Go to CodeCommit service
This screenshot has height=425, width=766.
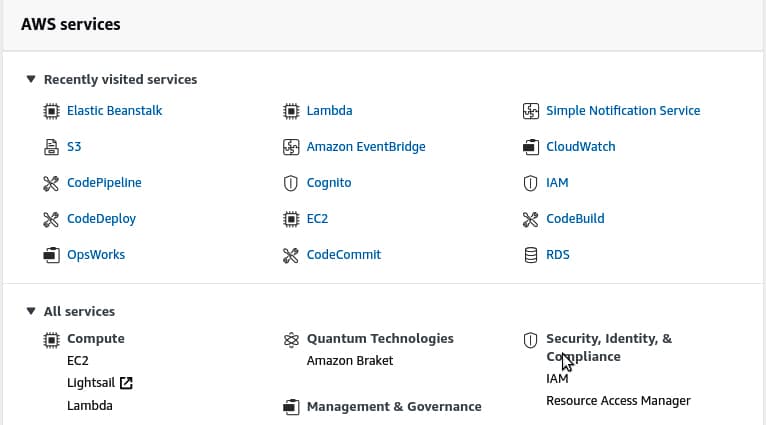pyautogui.click(x=343, y=255)
